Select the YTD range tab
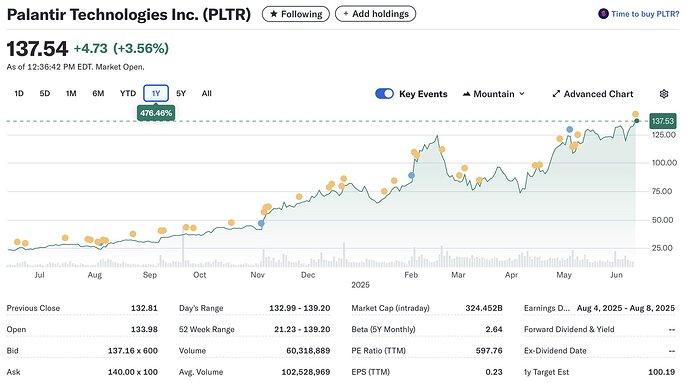This screenshot has height=383, width=690. (128, 93)
